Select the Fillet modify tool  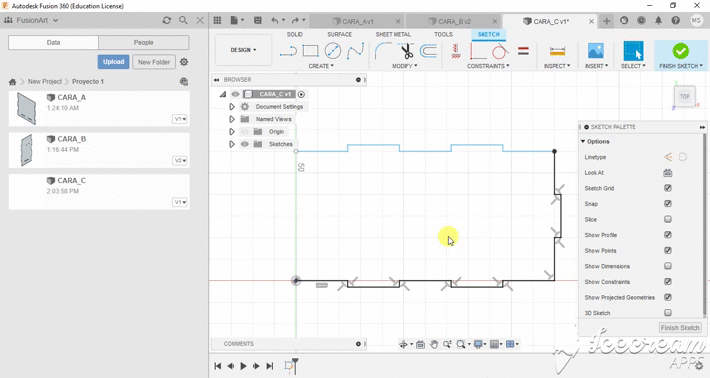point(383,51)
